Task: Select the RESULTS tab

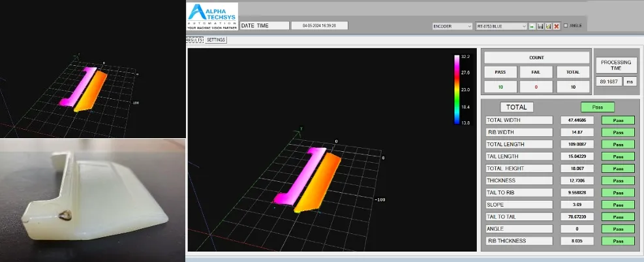Action: click(194, 40)
